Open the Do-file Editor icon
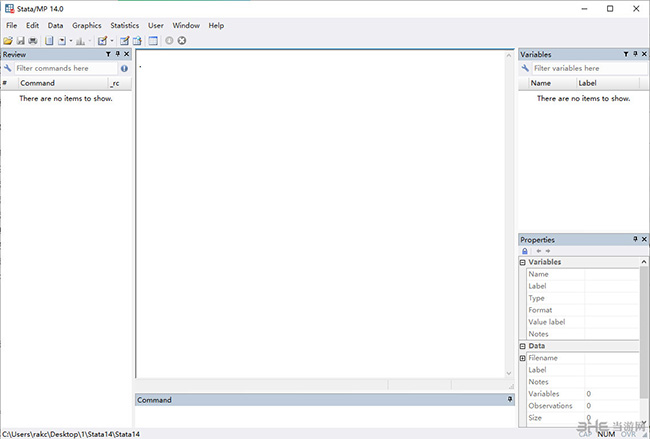This screenshot has height=439, width=650. 102,41
